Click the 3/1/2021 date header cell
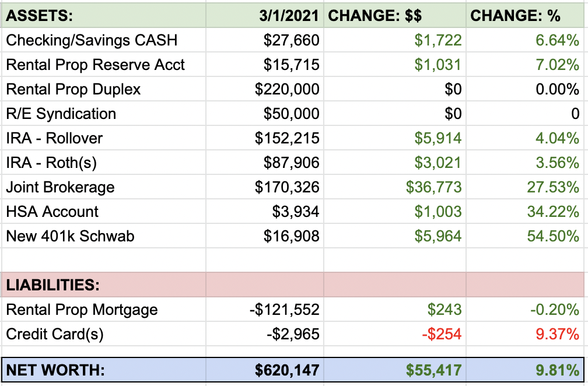Screen dimensions: 588x386 click(x=289, y=16)
